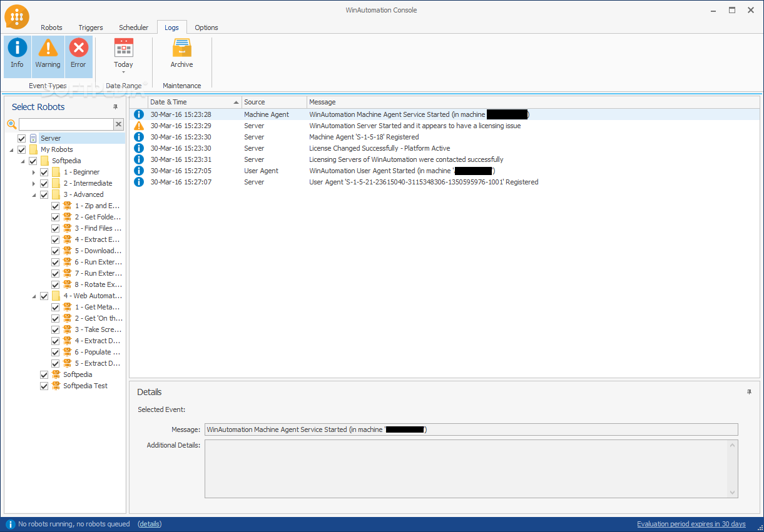This screenshot has height=532, width=764.
Task: Switch to the Triggers tab
Action: click(x=91, y=28)
